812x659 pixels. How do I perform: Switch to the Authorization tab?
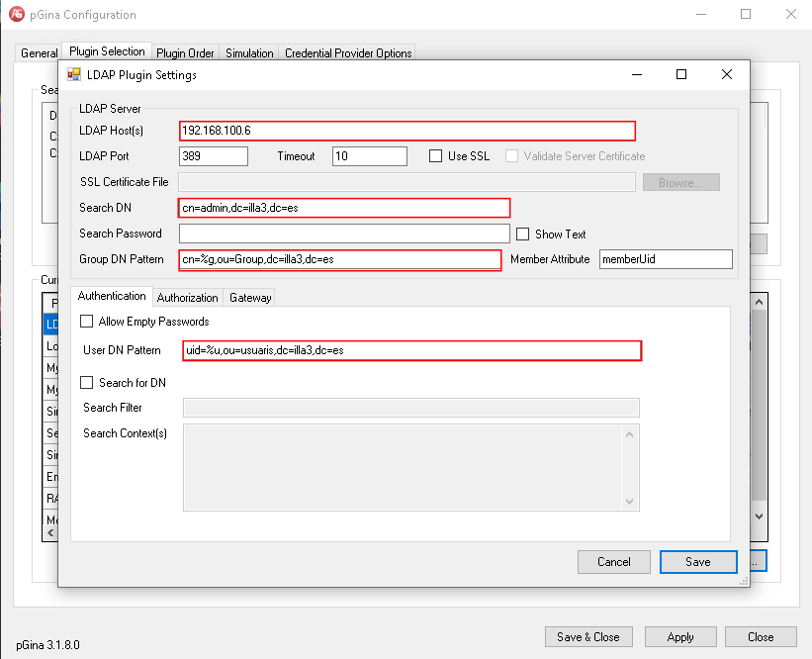pyautogui.click(x=187, y=298)
